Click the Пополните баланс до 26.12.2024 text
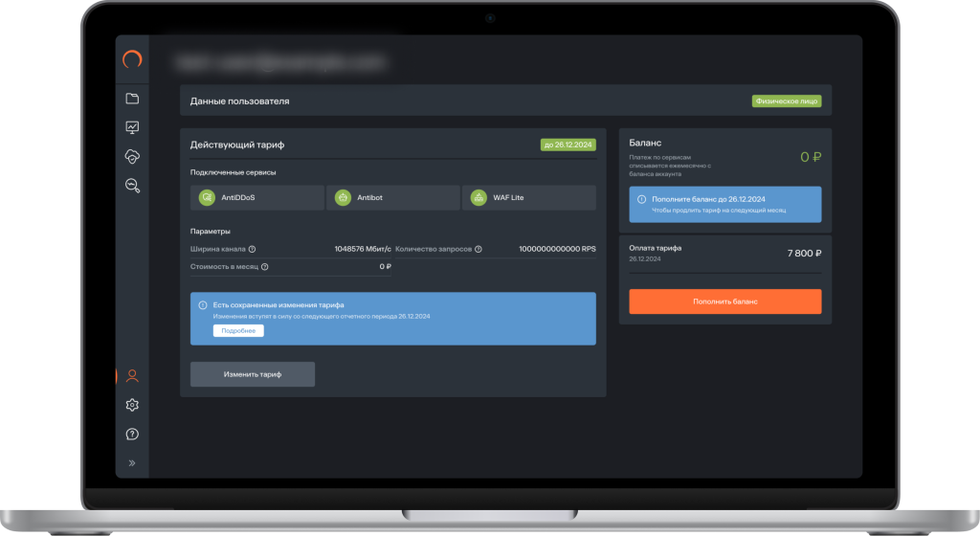This screenshot has width=980, height=536. click(x=708, y=199)
